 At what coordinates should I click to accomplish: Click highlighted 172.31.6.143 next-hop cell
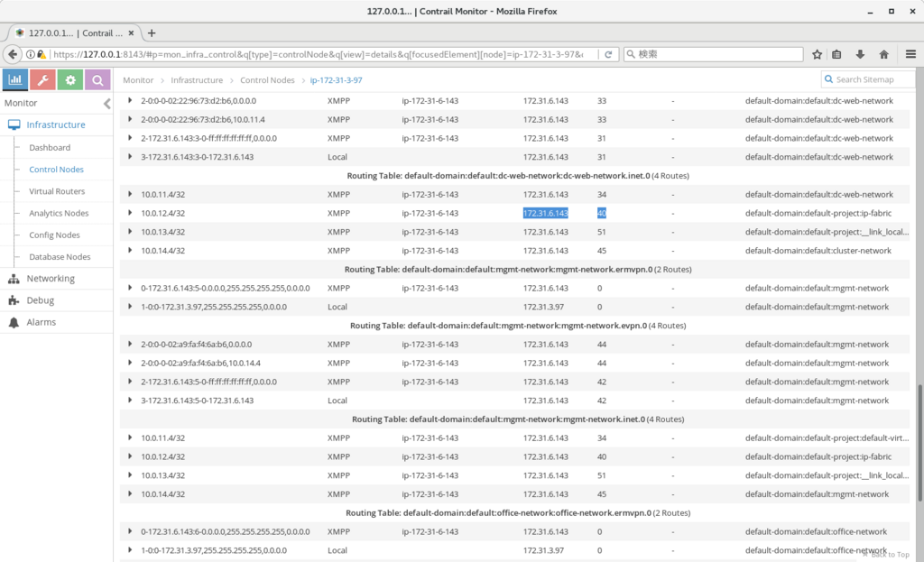546,213
